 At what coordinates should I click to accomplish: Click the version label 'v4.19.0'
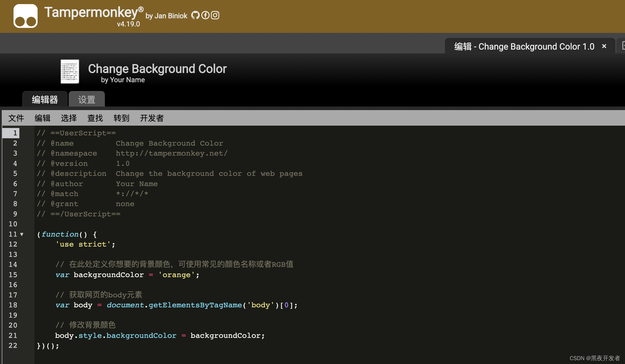[x=128, y=24]
